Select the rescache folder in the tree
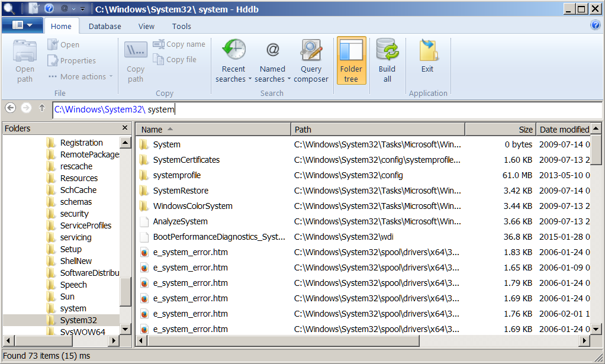 tap(76, 166)
